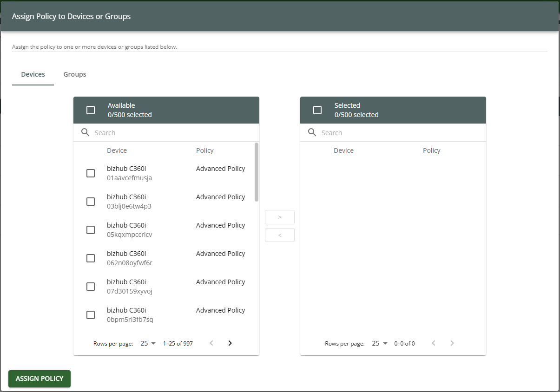
Task: Open Rows per page dropdown in Available panel
Action: 148,343
